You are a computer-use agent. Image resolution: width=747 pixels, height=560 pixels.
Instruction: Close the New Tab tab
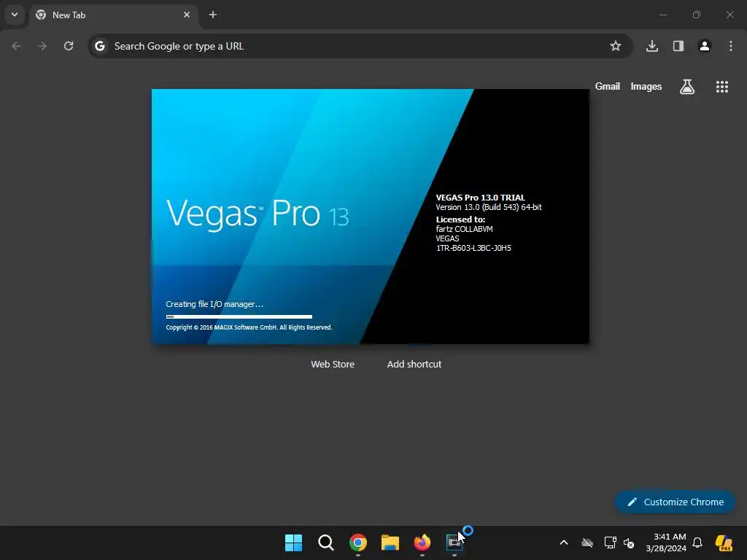click(187, 15)
